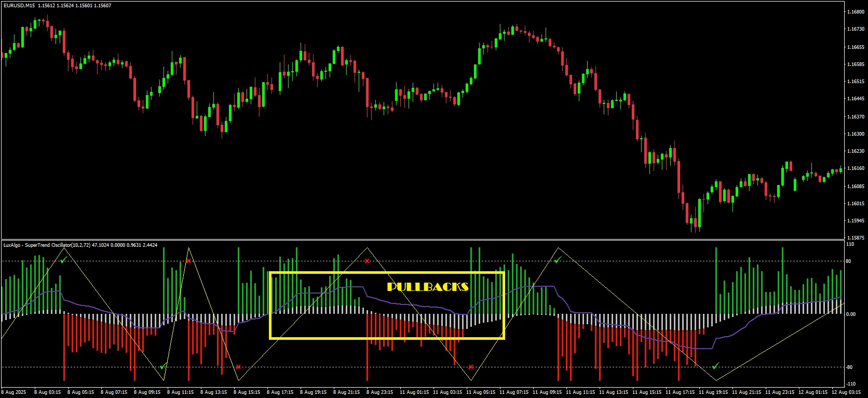Click the 1.16445 price label
Image resolution: width=868 pixels, height=398 pixels.
856,99
